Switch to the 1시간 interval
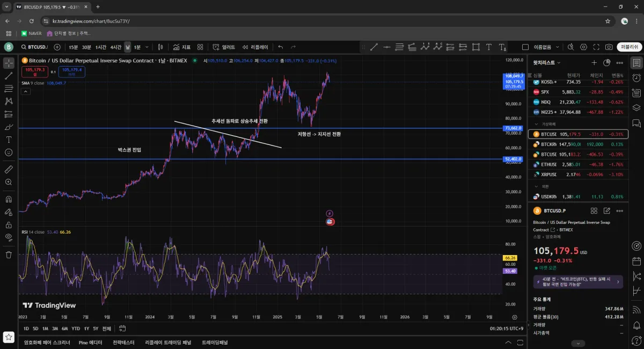Viewport: 644px width, 349px height. pos(101,47)
